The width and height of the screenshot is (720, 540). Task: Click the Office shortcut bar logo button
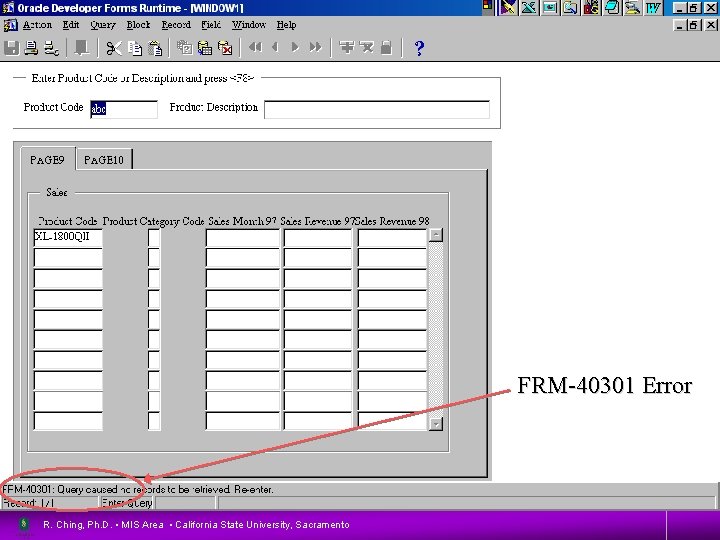tap(487, 7)
